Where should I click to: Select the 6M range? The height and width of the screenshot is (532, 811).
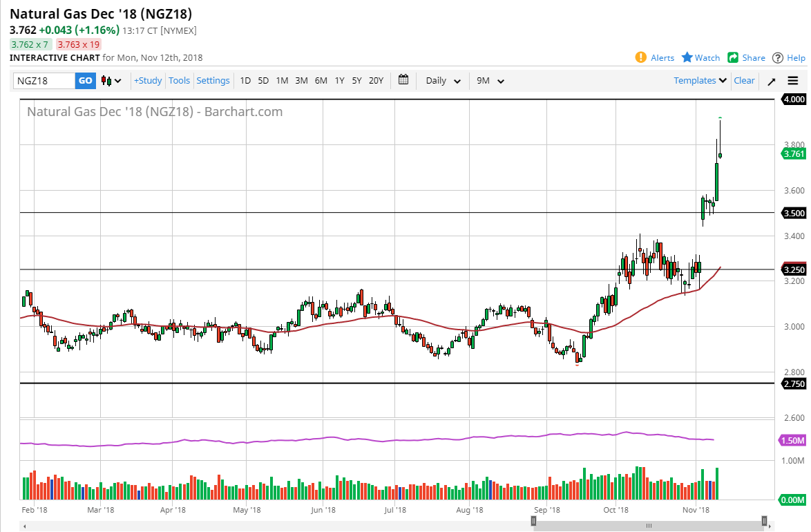[321, 81]
